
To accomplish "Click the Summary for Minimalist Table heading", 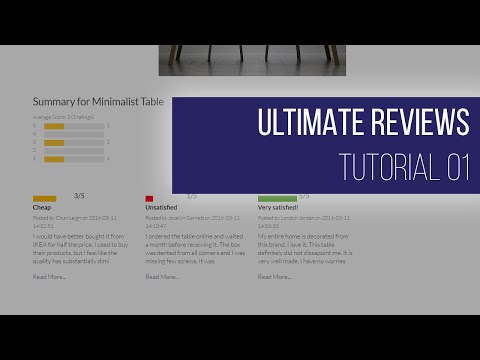I will pos(98,102).
